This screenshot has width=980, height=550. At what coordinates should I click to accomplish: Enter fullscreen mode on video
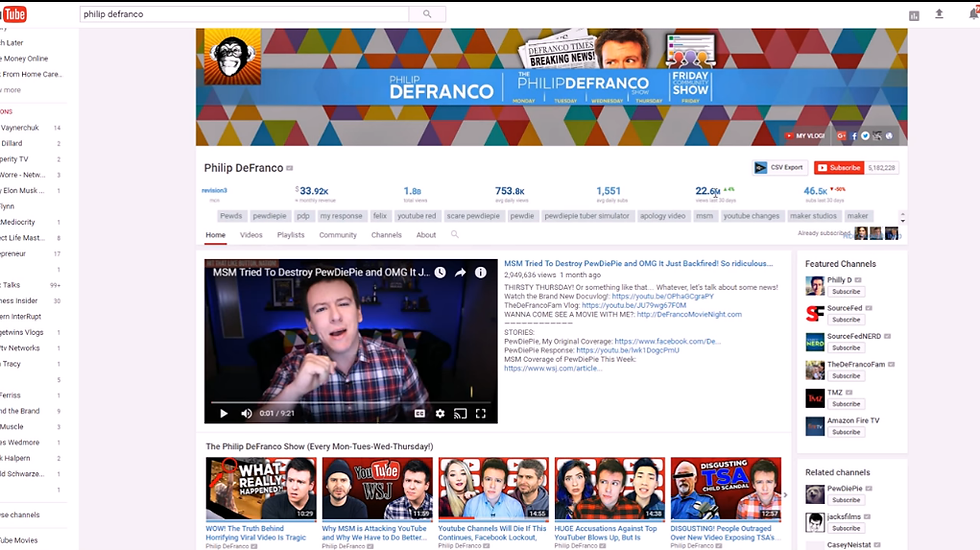point(481,413)
